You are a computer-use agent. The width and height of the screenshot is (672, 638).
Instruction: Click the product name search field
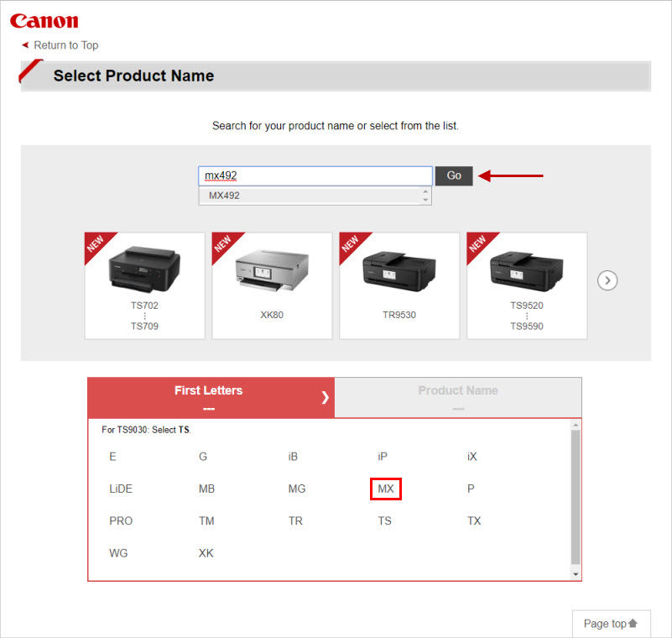pyautogui.click(x=315, y=175)
